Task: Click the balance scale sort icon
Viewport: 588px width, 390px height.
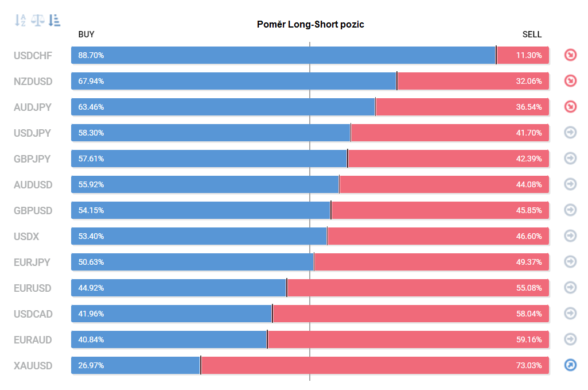Action: tap(37, 20)
